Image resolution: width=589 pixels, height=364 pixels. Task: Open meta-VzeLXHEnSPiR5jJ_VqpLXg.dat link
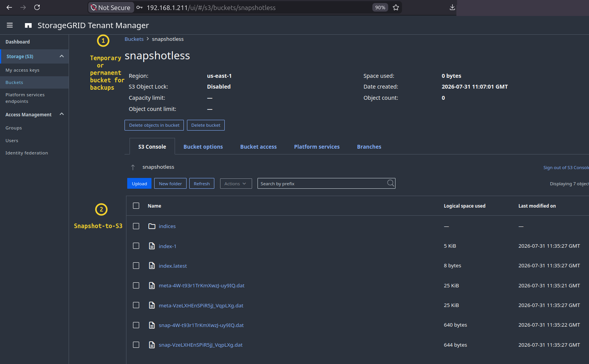click(x=201, y=305)
